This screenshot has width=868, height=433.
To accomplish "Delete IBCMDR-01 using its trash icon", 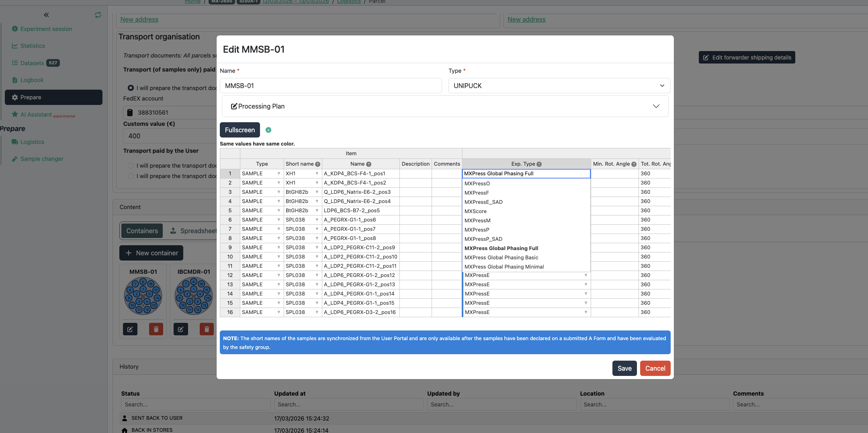I will click(x=206, y=329).
